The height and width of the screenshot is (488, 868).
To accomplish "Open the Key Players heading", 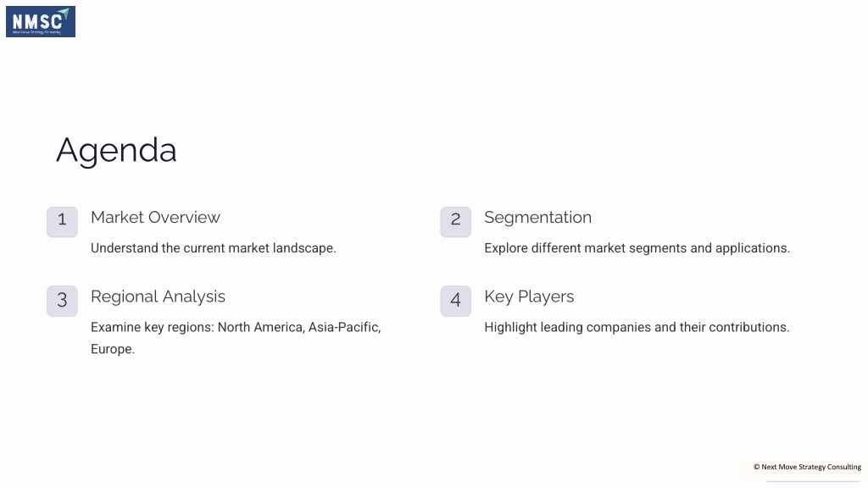I will [529, 297].
